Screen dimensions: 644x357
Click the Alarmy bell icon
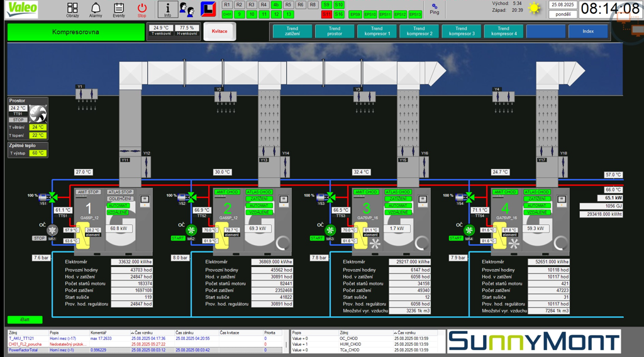96,9
